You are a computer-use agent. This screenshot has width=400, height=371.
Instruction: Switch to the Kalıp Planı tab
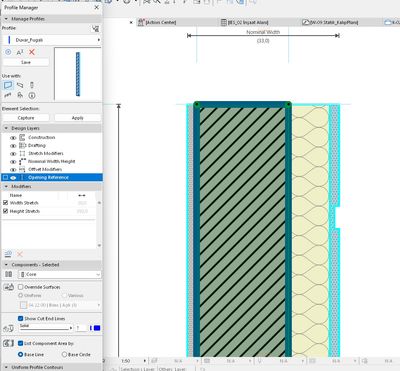point(330,22)
